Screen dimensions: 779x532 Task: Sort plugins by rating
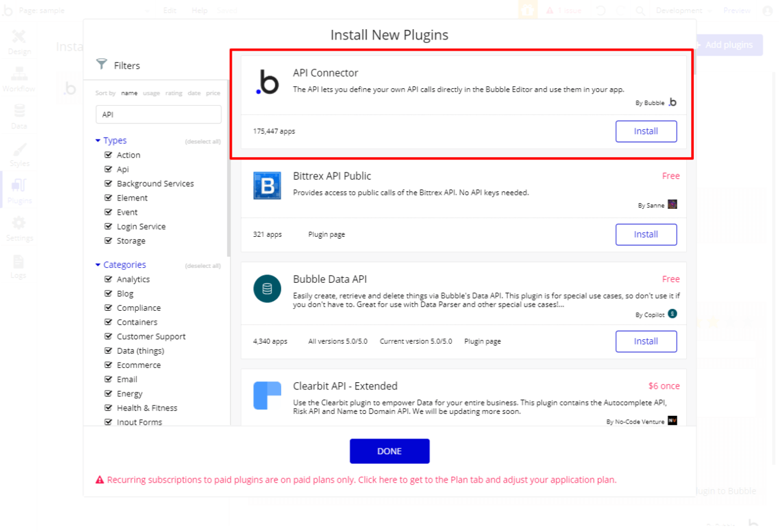(x=174, y=93)
